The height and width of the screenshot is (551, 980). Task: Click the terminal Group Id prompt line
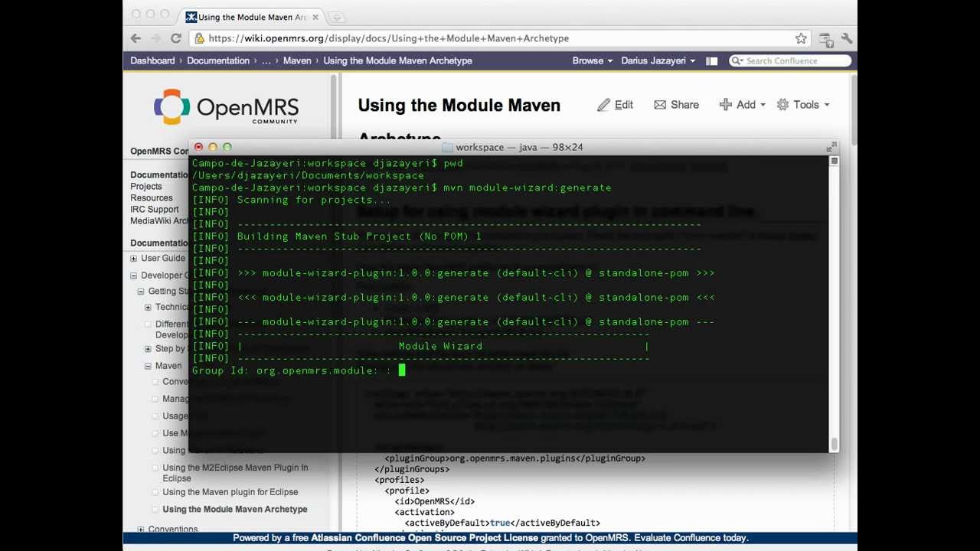tap(299, 370)
